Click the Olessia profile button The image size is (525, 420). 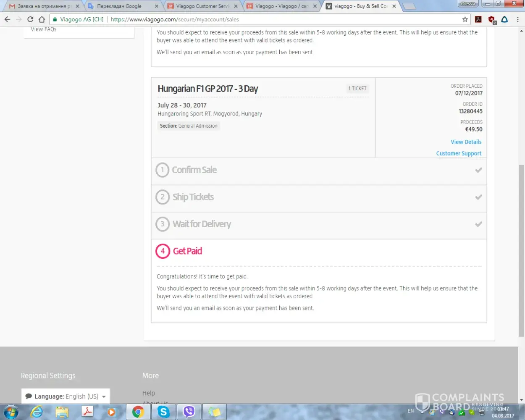[x=468, y=4]
